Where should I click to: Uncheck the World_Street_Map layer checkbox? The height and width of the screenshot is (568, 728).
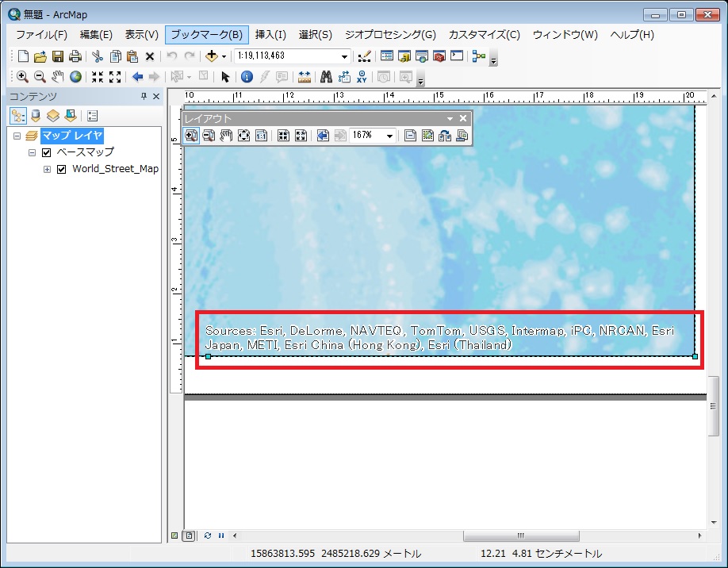[62, 169]
